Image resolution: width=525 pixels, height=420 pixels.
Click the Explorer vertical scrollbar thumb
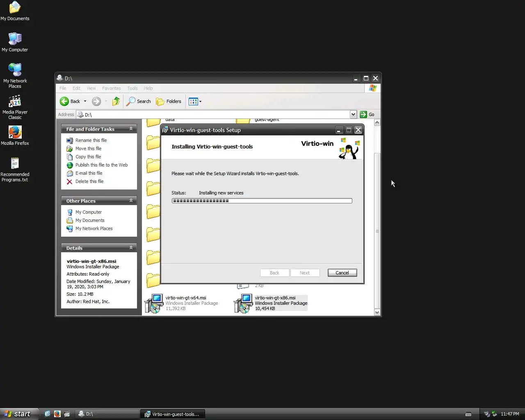(377, 231)
